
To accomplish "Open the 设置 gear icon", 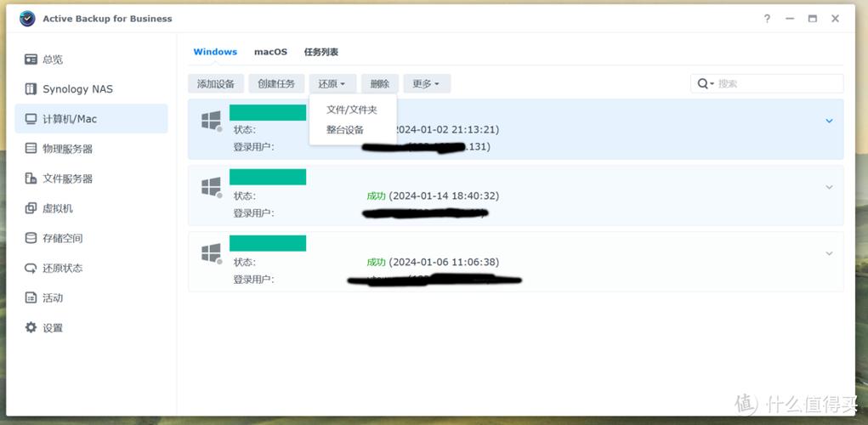I will pos(31,327).
